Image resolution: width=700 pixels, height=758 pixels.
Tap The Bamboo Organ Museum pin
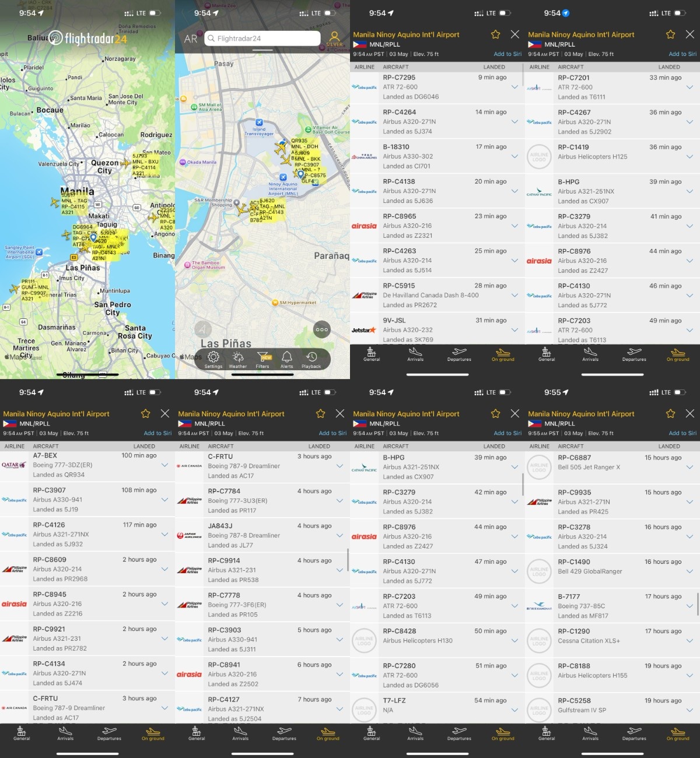tap(188, 265)
